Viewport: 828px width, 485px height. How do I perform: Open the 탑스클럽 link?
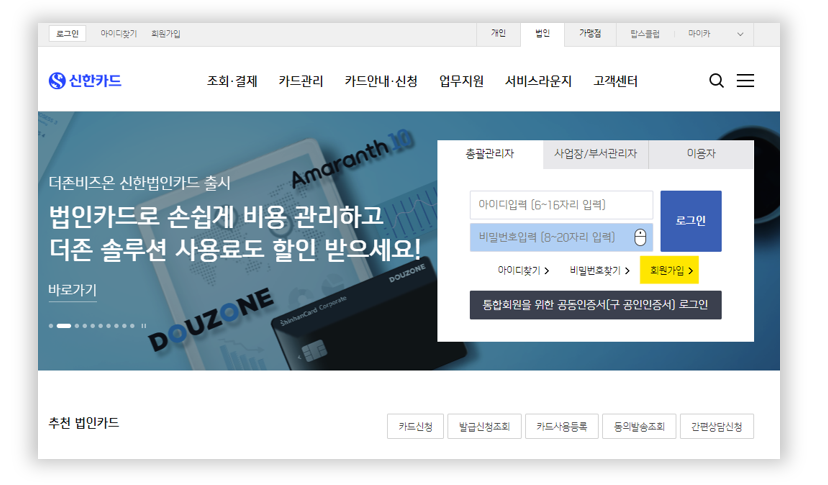645,34
